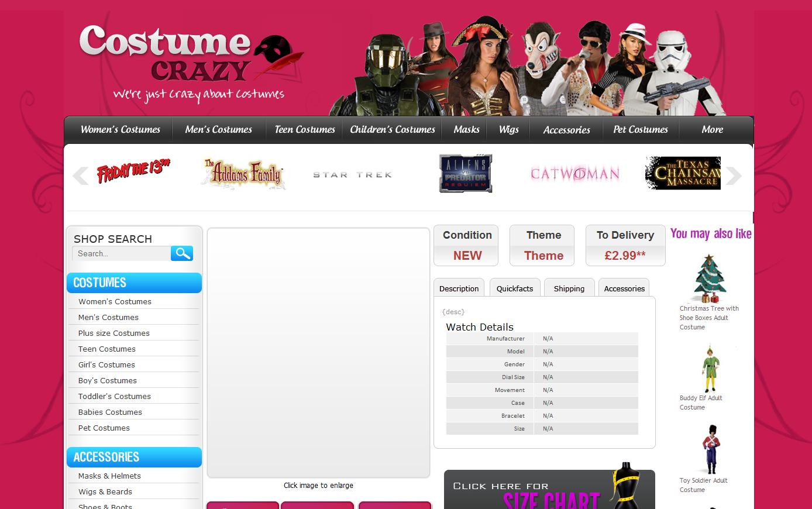Screen dimensions: 812x509
Task: Open the Christmas Tree with Shoe Boxes link
Action: point(709,318)
